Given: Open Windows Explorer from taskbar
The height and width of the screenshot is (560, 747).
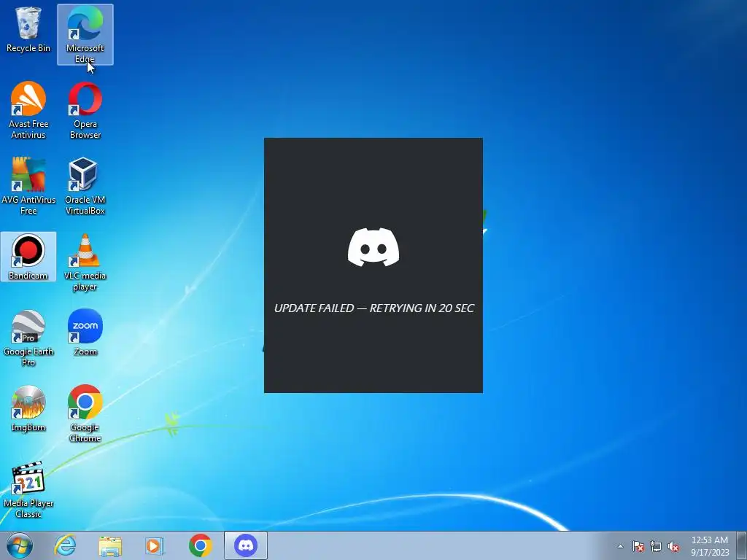Looking at the screenshot, I should [110, 545].
